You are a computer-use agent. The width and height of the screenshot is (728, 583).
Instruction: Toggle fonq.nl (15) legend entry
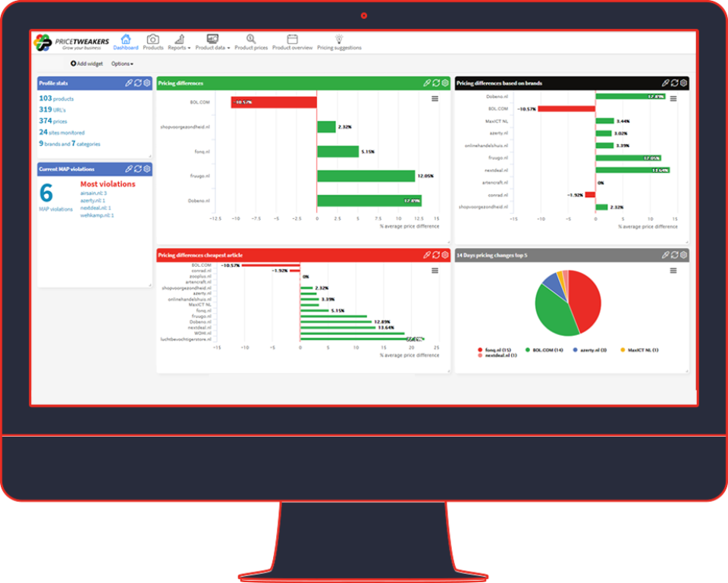coord(494,350)
